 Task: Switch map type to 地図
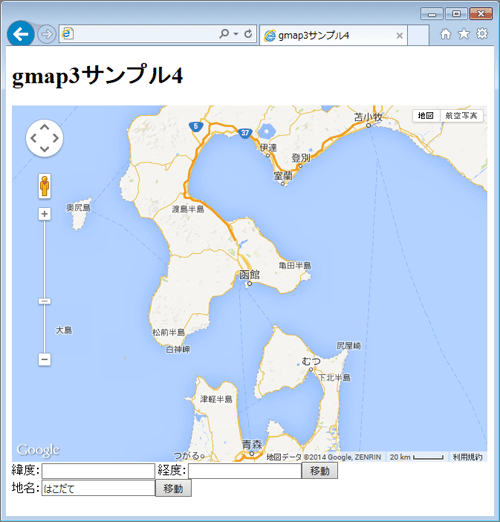point(426,116)
